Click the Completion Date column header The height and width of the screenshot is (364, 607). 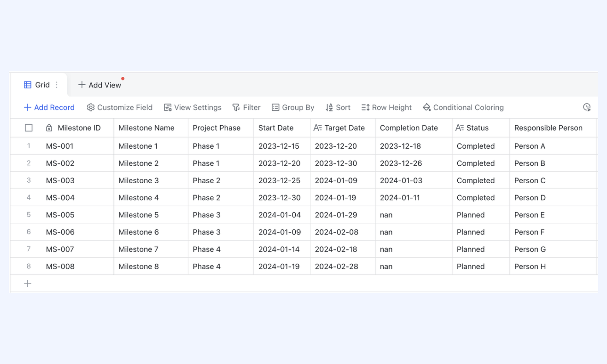click(x=414, y=128)
